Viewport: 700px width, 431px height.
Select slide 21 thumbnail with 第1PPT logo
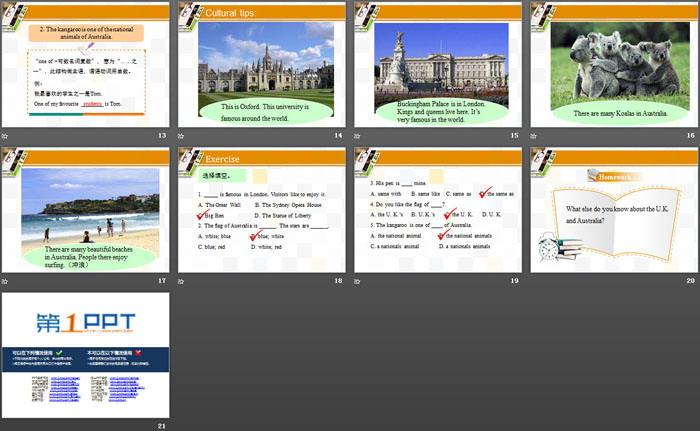(x=85, y=356)
